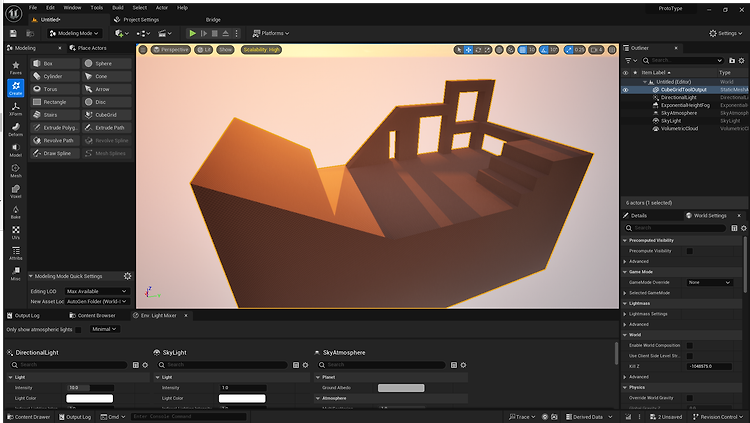The height and width of the screenshot is (423, 750).
Task: Save the current level with the disk icon
Action: (x=13, y=33)
